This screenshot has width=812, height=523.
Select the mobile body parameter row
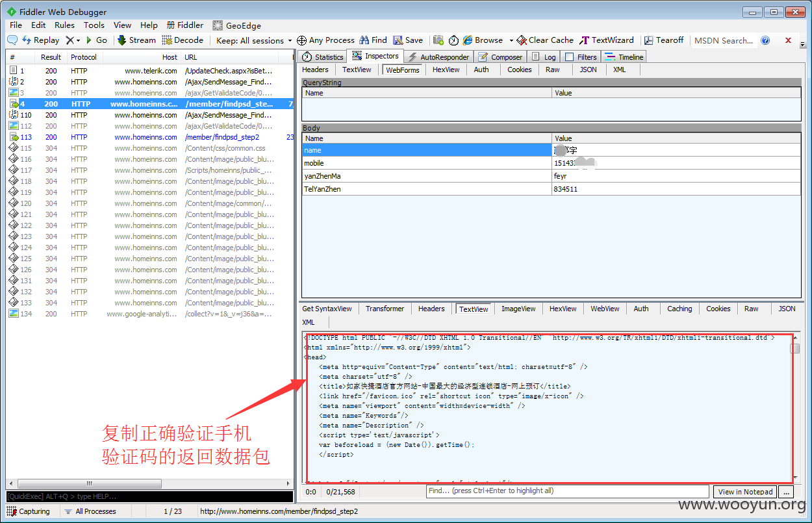pos(552,163)
